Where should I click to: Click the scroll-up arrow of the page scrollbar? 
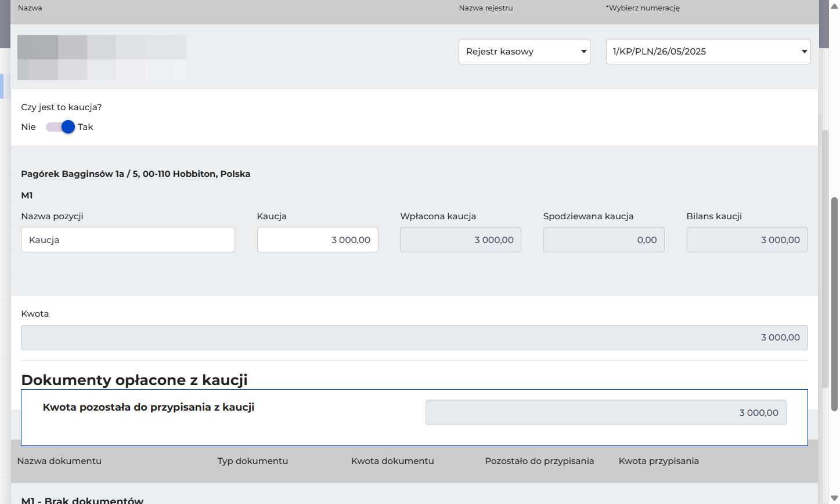coord(835,6)
